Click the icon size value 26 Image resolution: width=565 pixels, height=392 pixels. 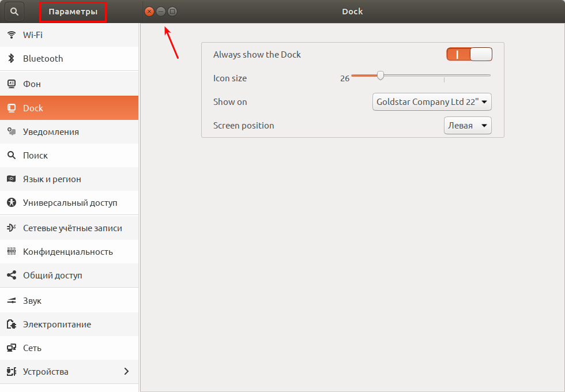point(345,78)
